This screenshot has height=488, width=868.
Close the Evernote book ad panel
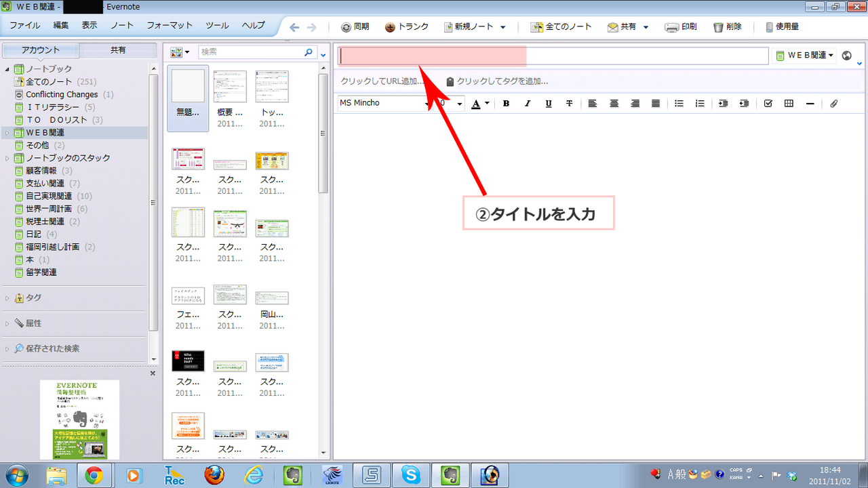pos(153,373)
